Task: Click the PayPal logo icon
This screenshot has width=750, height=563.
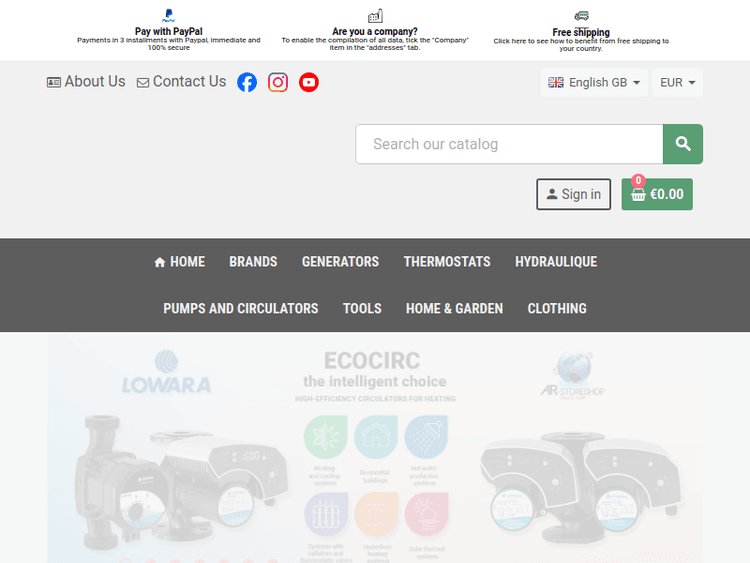Action: 168,16
